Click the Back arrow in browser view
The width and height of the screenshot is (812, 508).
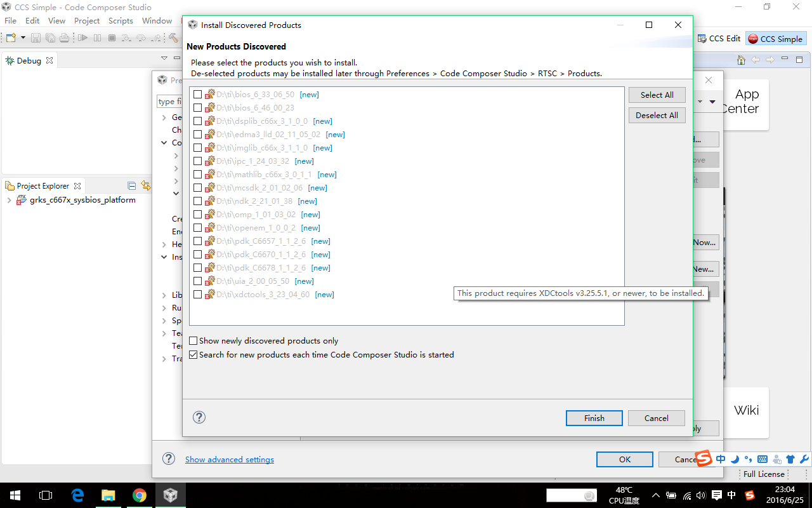(756, 60)
